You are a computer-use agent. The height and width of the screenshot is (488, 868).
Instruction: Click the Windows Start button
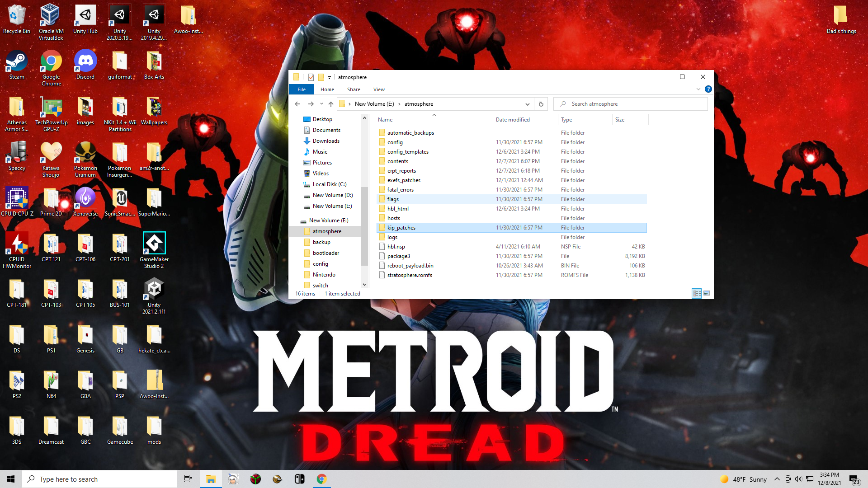11,479
